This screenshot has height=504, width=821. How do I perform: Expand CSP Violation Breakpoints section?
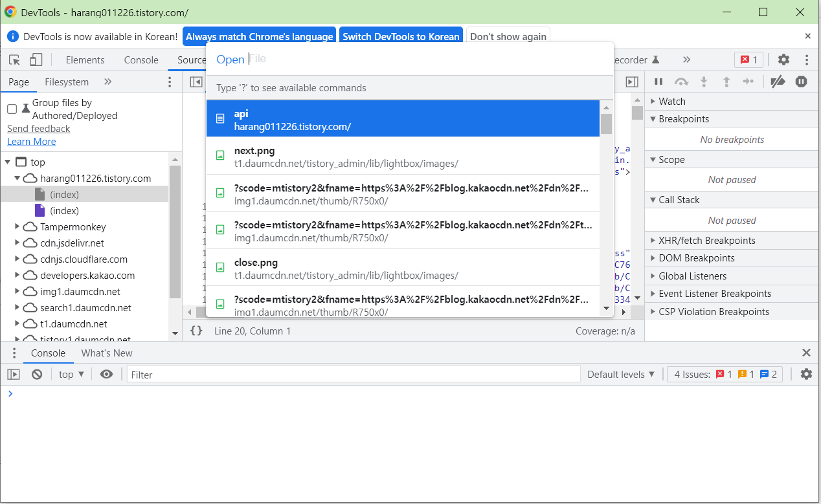tap(732, 312)
